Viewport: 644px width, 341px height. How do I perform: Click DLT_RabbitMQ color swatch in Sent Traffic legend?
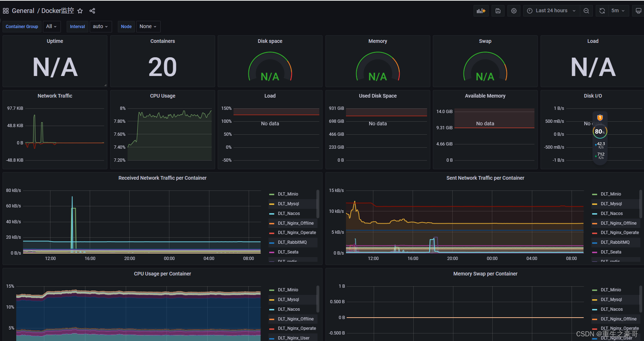(595, 243)
